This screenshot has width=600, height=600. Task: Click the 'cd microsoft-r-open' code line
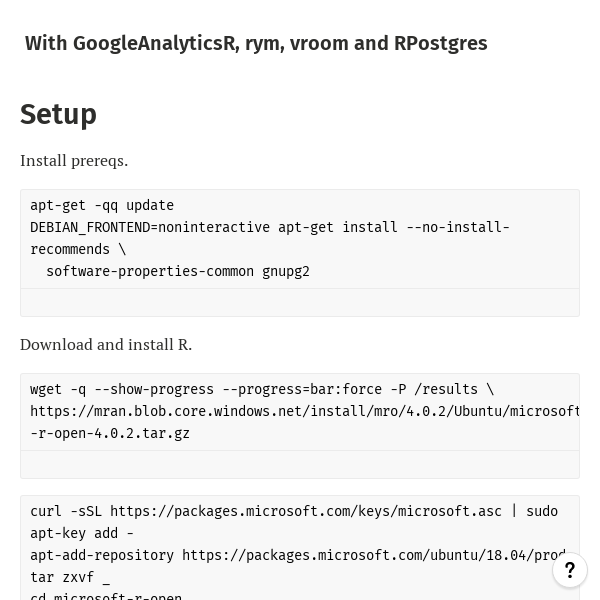[106, 596]
